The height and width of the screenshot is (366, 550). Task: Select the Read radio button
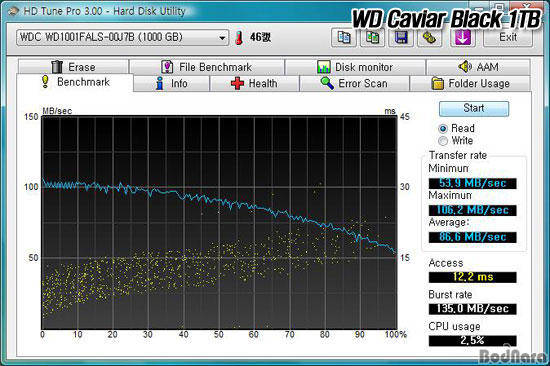click(443, 129)
